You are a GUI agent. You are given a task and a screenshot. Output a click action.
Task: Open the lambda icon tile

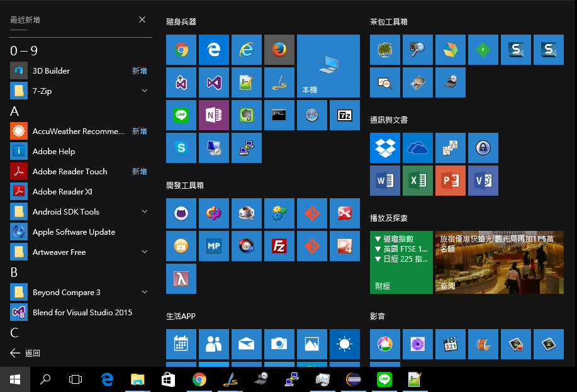tap(181, 279)
